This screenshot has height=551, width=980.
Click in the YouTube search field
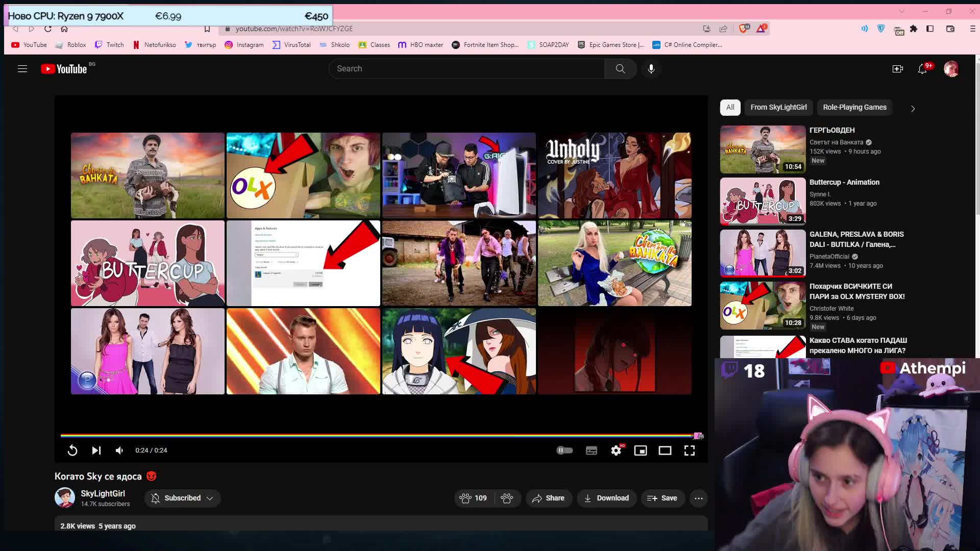(x=467, y=69)
